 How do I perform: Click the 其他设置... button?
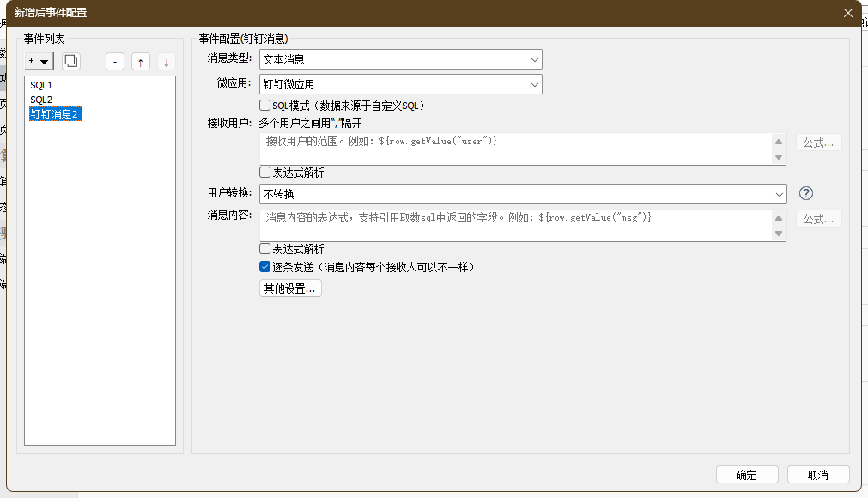click(x=290, y=288)
